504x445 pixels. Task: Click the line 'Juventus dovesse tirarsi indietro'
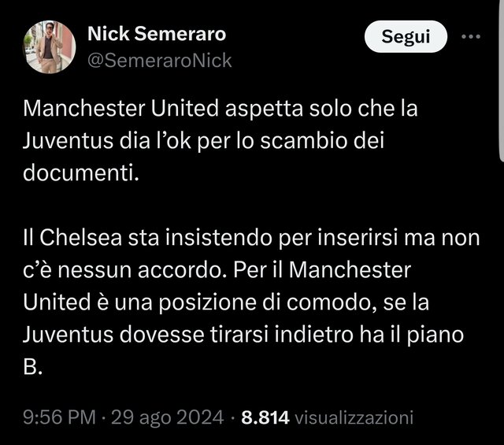[243, 335]
